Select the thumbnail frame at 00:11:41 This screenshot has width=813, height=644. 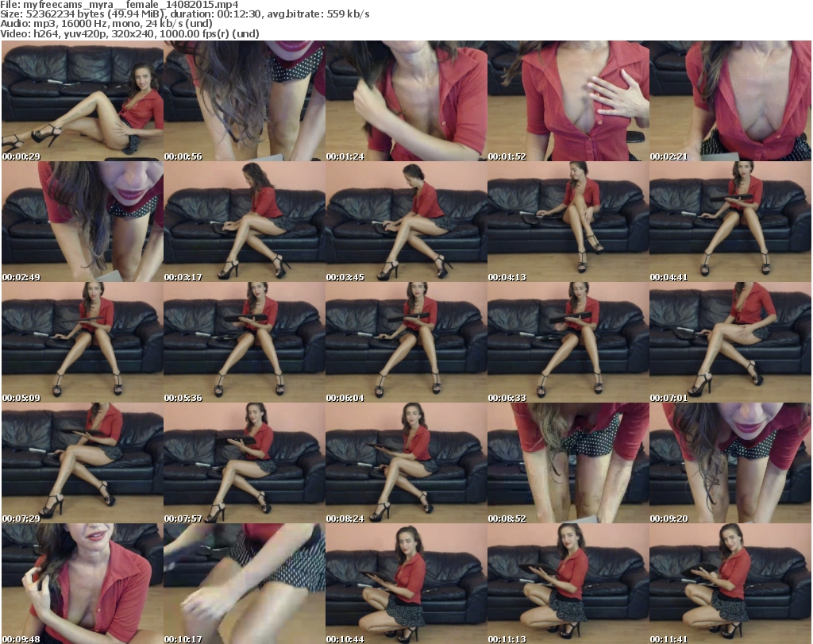[730, 584]
